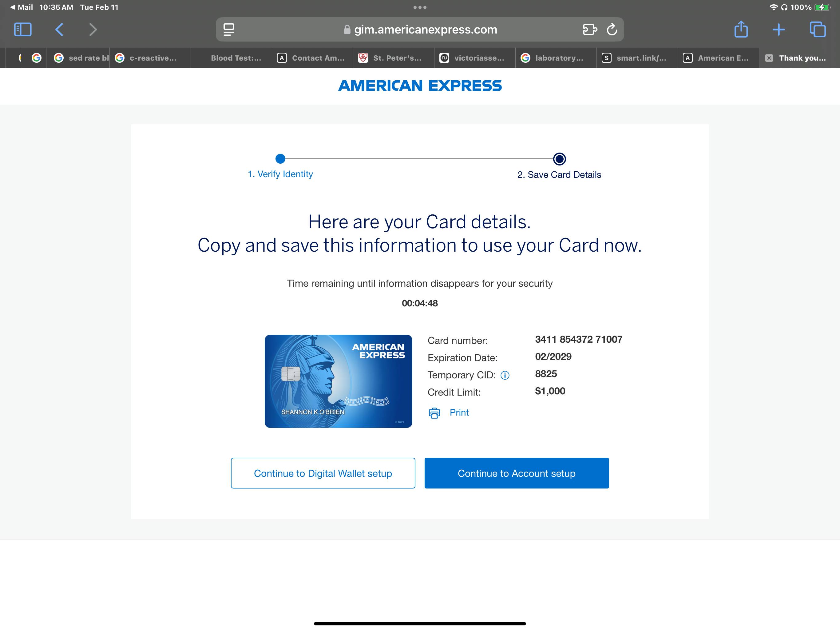Image resolution: width=840 pixels, height=630 pixels.
Task: Reload the page with refresh icon
Action: click(x=612, y=29)
